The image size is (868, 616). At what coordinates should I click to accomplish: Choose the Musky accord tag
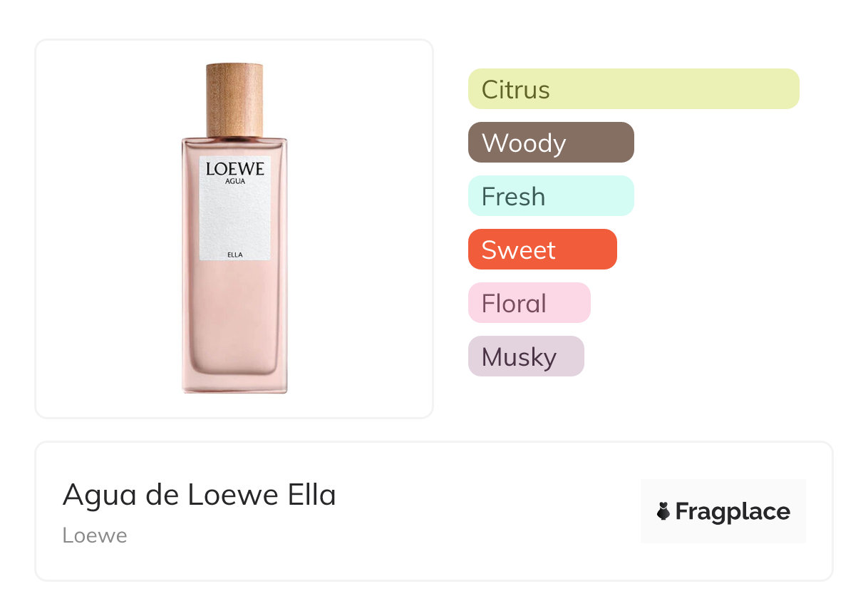(x=525, y=356)
